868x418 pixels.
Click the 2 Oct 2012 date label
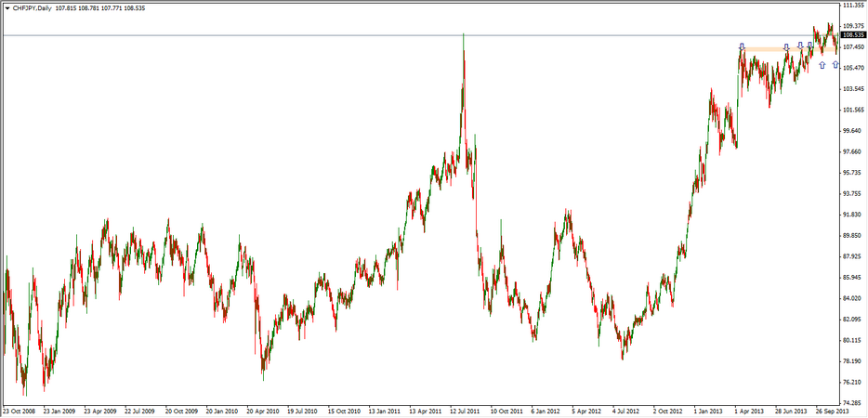pos(667,410)
